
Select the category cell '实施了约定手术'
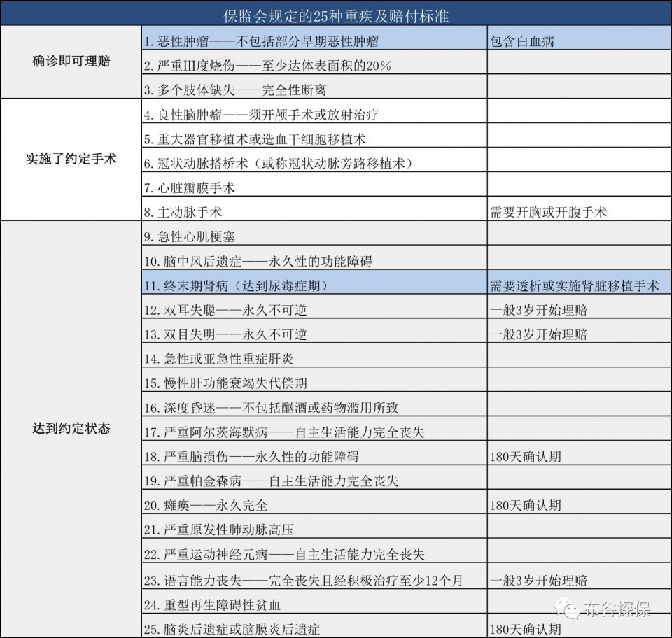[x=71, y=159]
